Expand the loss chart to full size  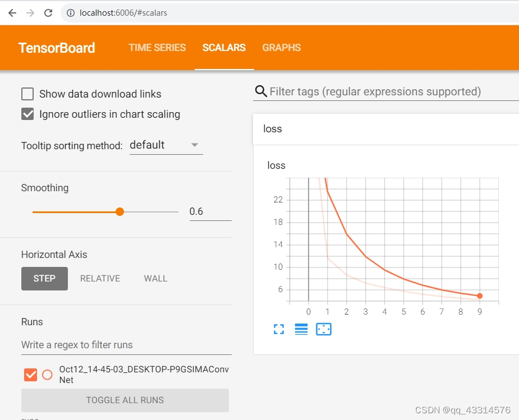coord(279,329)
